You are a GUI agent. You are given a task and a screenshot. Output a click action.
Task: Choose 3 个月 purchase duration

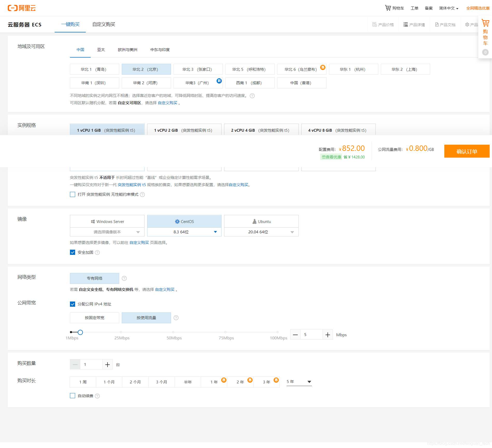coord(161,382)
